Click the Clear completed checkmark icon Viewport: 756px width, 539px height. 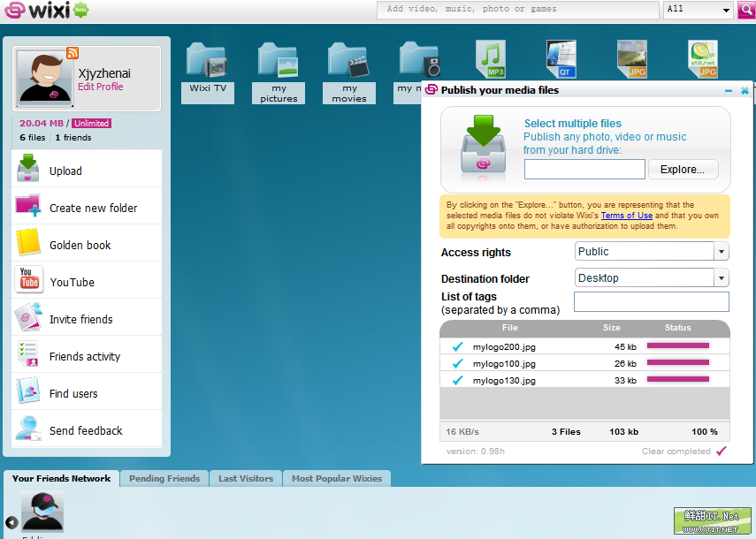pyautogui.click(x=722, y=452)
